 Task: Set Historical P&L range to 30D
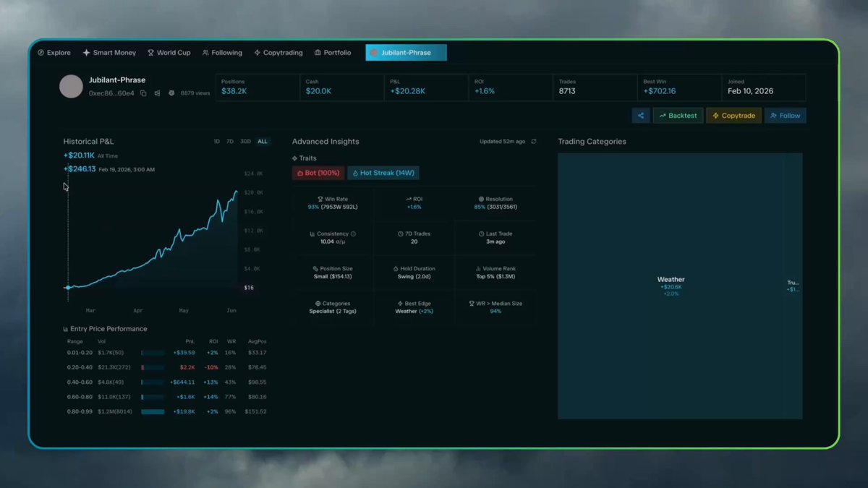(x=246, y=142)
